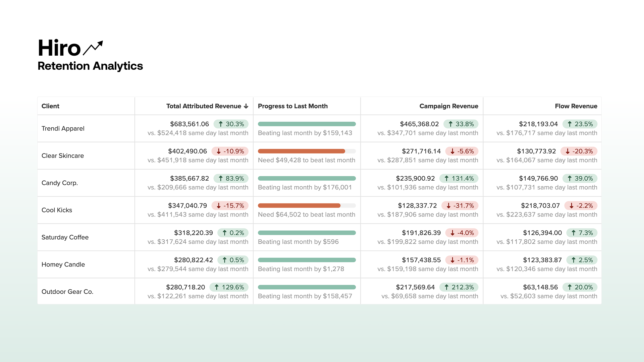Sort by the Client column header

[50, 106]
